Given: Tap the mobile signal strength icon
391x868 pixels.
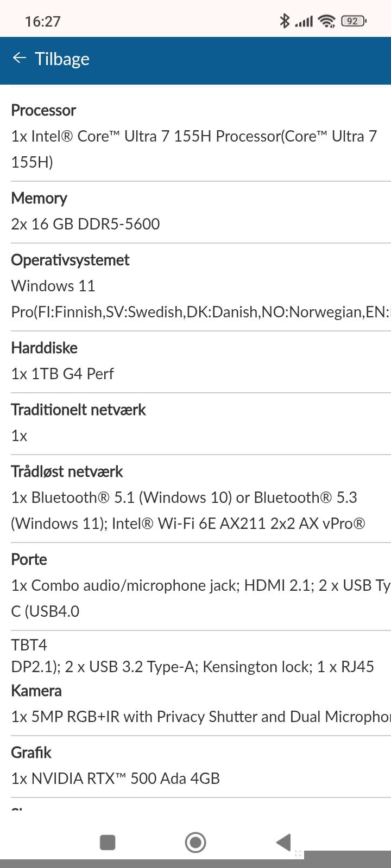Looking at the screenshot, I should (x=304, y=22).
